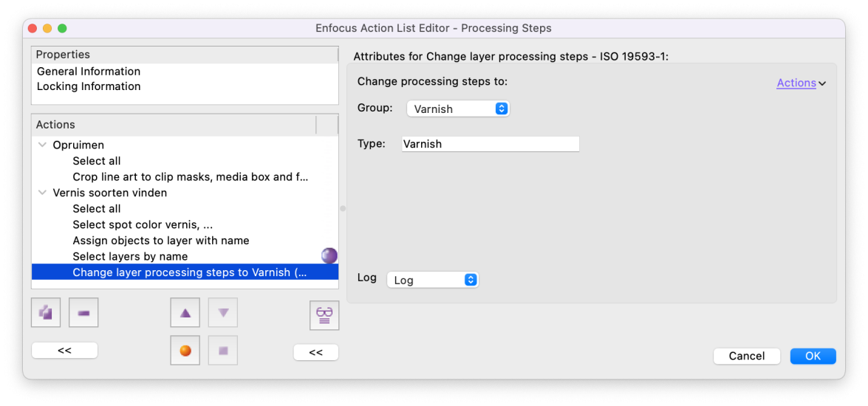Select Locking Information in Properties

[x=89, y=86]
